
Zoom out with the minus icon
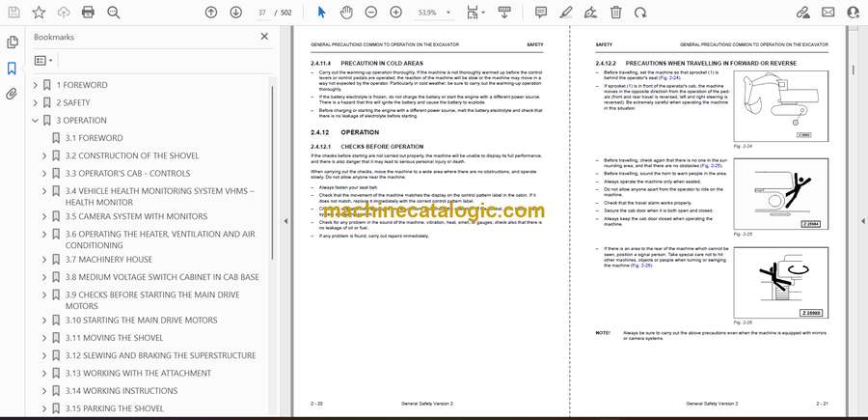click(371, 13)
